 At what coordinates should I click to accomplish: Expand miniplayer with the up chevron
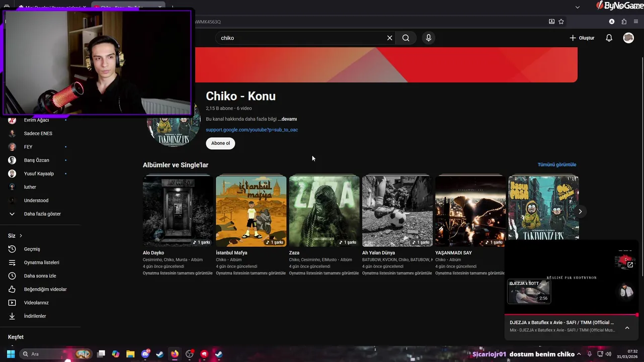coord(627,328)
